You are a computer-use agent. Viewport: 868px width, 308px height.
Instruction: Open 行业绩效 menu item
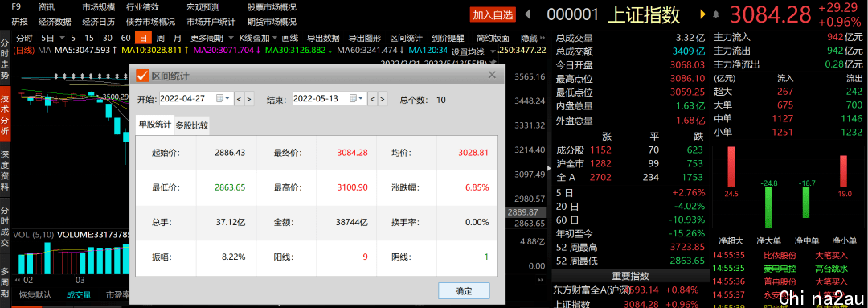tap(143, 7)
